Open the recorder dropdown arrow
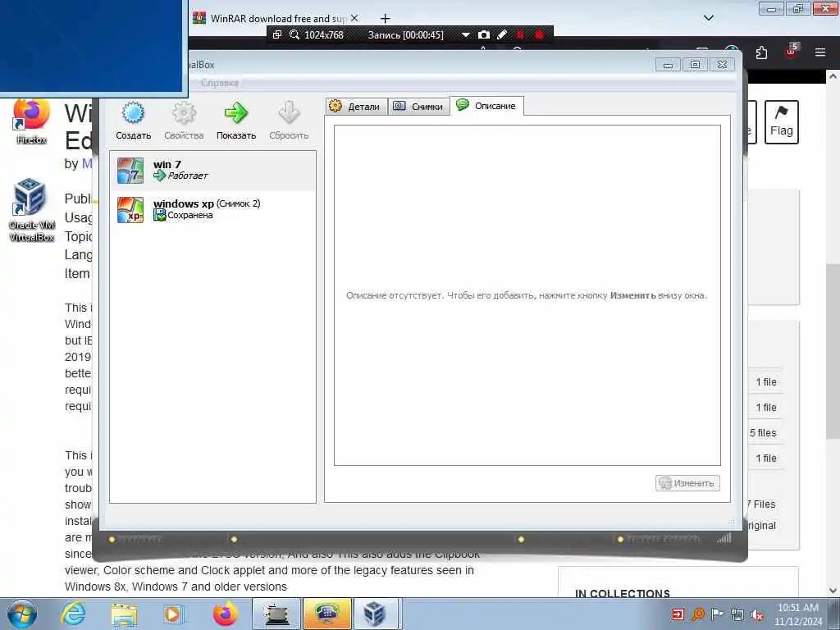 coord(466,34)
